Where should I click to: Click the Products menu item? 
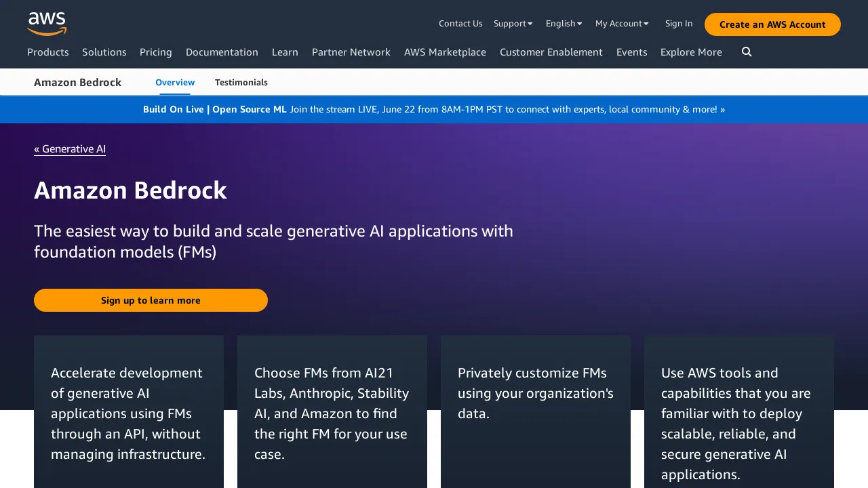coord(47,52)
